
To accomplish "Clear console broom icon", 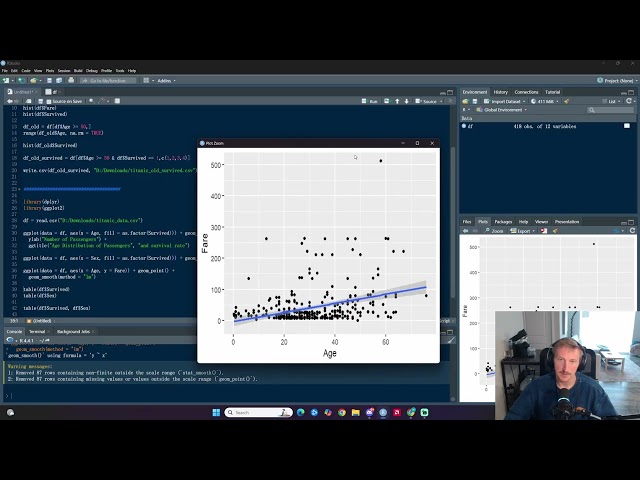I will click(450, 340).
